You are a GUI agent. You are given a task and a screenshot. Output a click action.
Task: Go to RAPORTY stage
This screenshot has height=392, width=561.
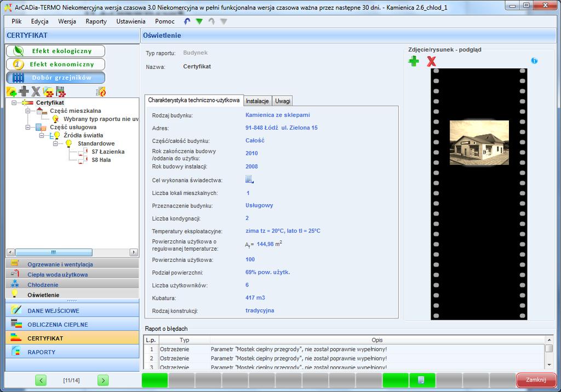click(72, 352)
